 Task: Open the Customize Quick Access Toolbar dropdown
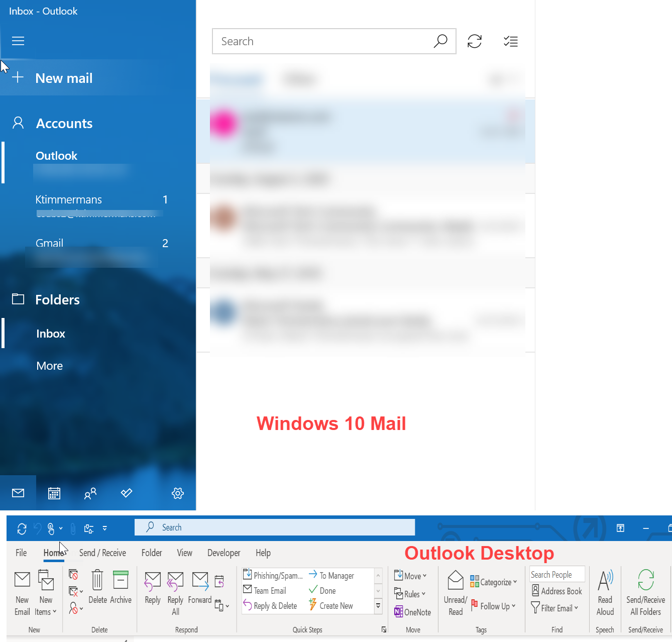coord(104,528)
